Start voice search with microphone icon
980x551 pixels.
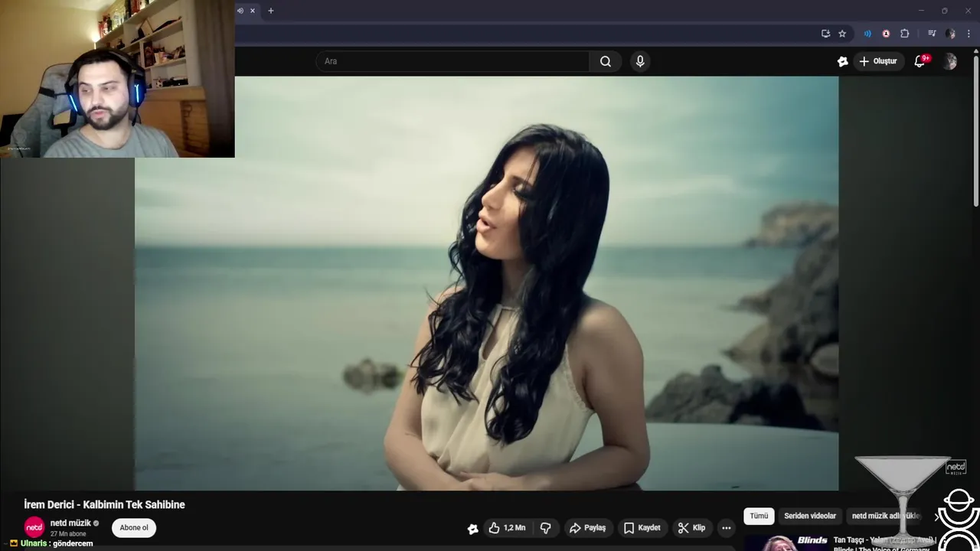pyautogui.click(x=640, y=61)
